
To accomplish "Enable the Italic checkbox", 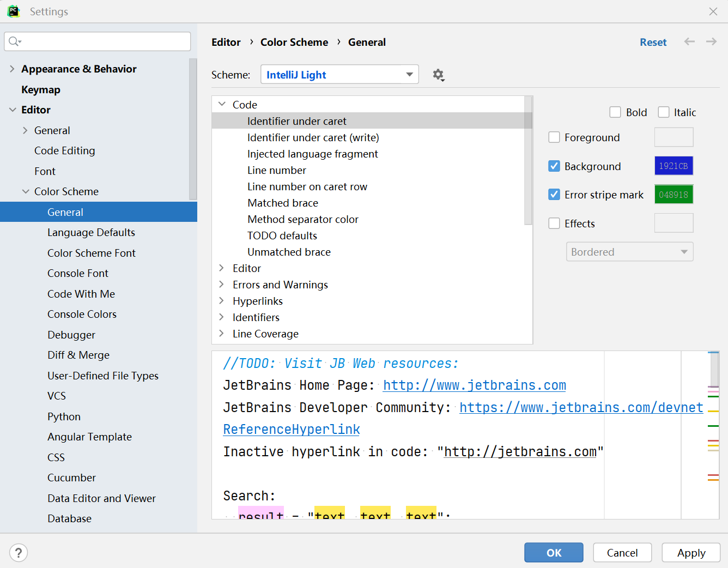I will (x=664, y=112).
